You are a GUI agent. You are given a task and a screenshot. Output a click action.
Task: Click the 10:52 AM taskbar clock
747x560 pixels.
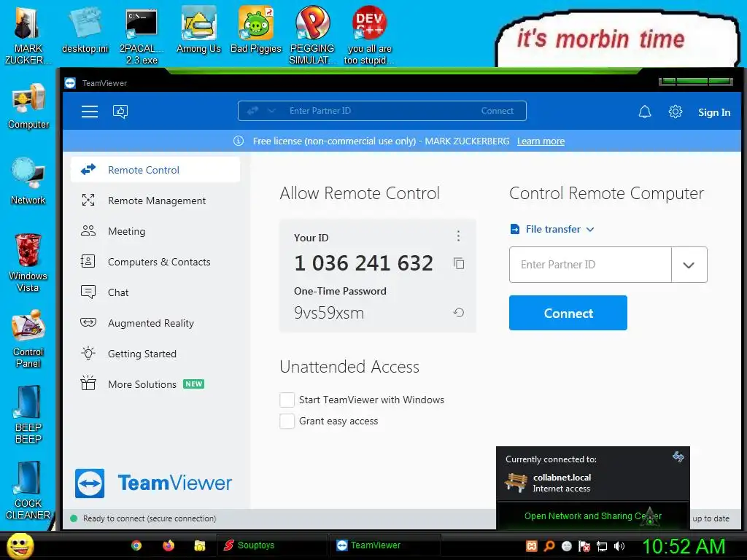[684, 545]
